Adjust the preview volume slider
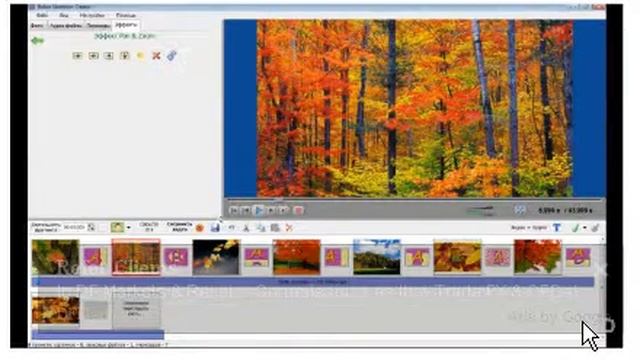The image size is (640, 360). (x=480, y=210)
